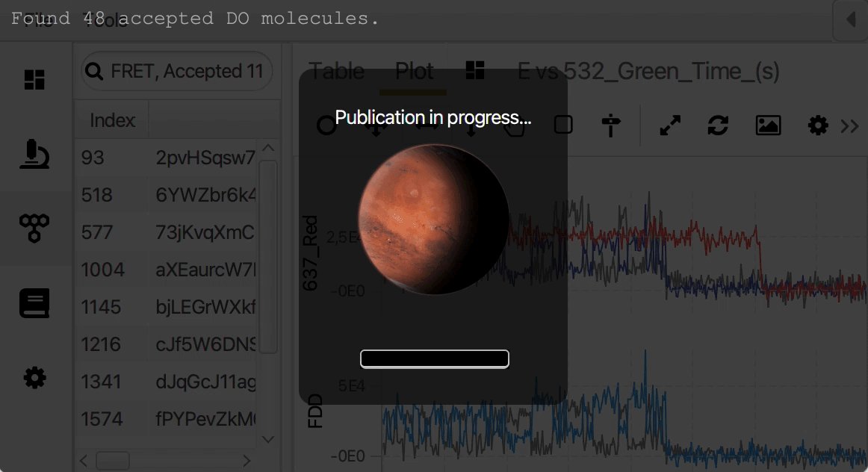Click the expand diagonal arrows icon

click(670, 125)
